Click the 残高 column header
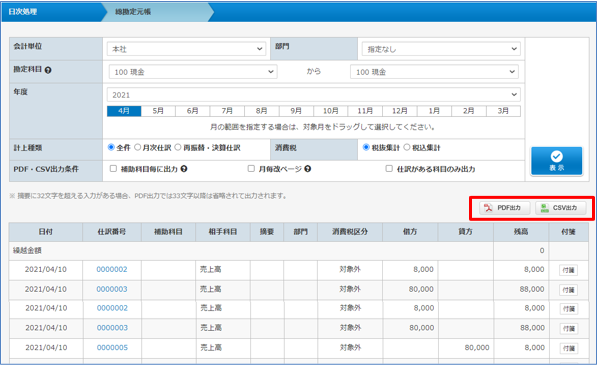This screenshot has width=597, height=365. [521, 232]
